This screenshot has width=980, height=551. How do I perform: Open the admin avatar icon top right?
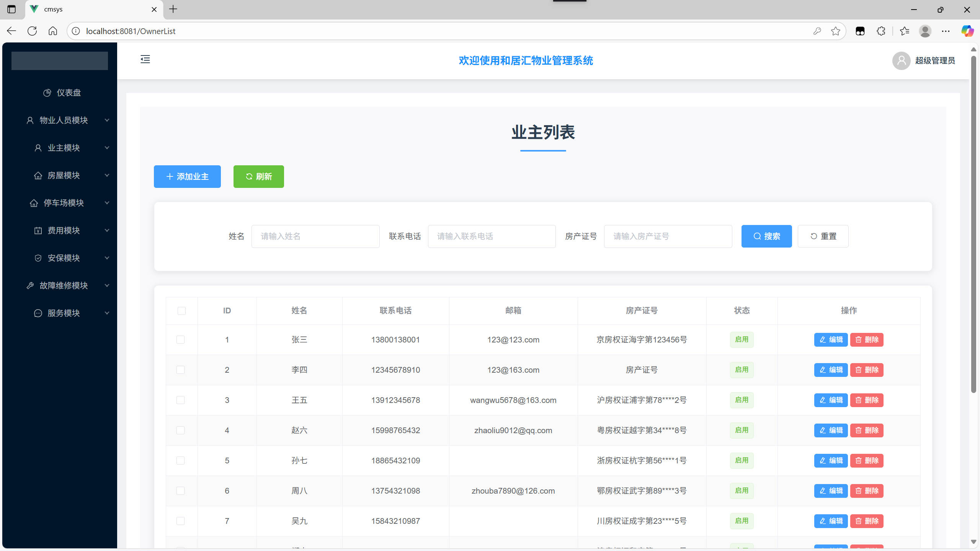901,60
